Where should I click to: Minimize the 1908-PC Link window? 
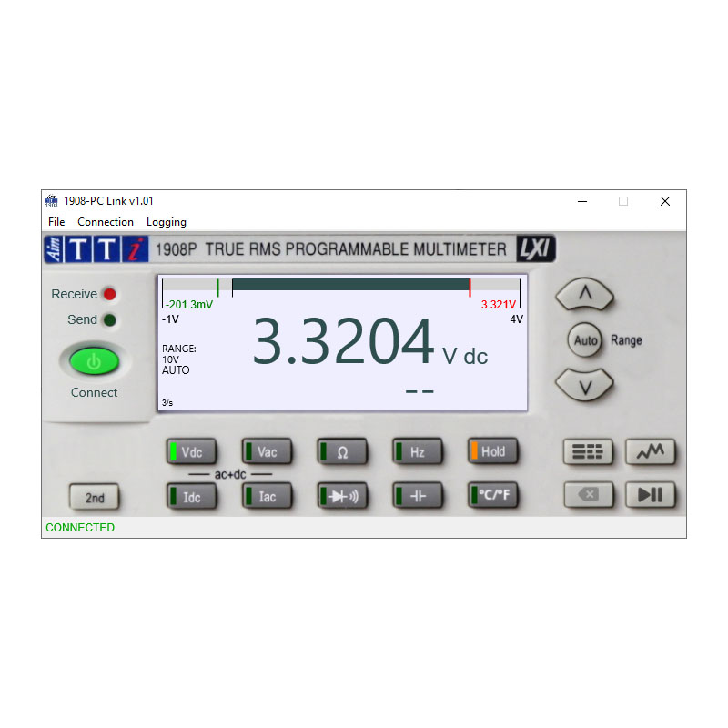click(582, 201)
